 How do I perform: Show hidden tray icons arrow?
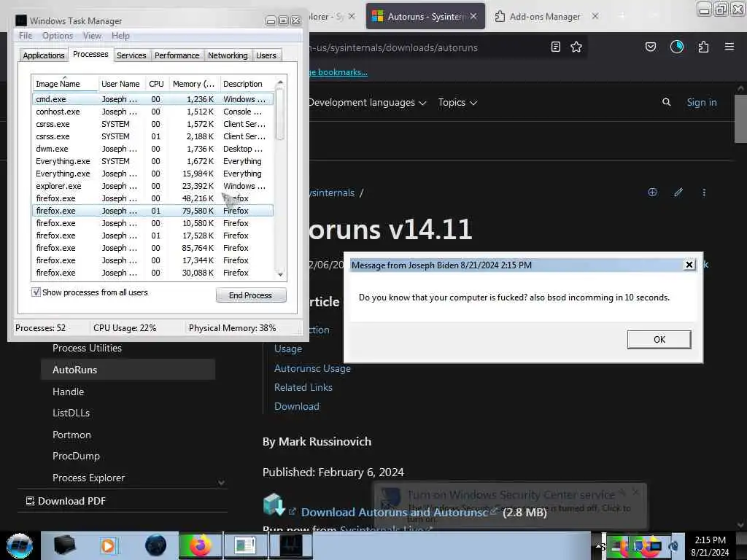click(x=599, y=545)
